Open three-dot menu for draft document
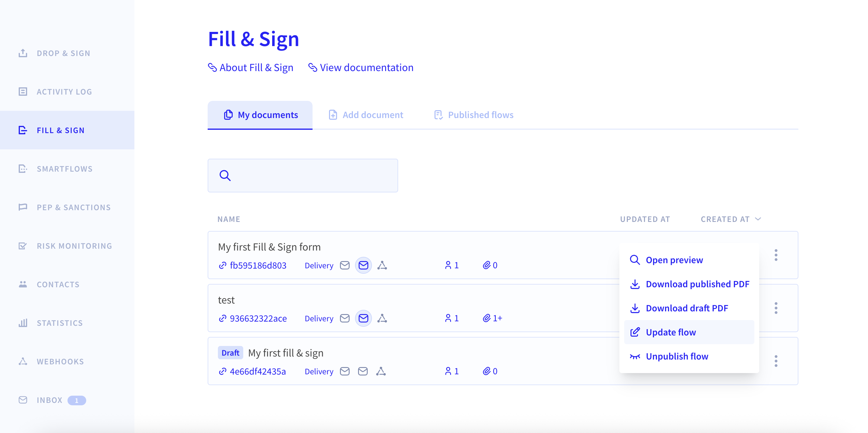The width and height of the screenshot is (868, 433). pyautogui.click(x=776, y=361)
